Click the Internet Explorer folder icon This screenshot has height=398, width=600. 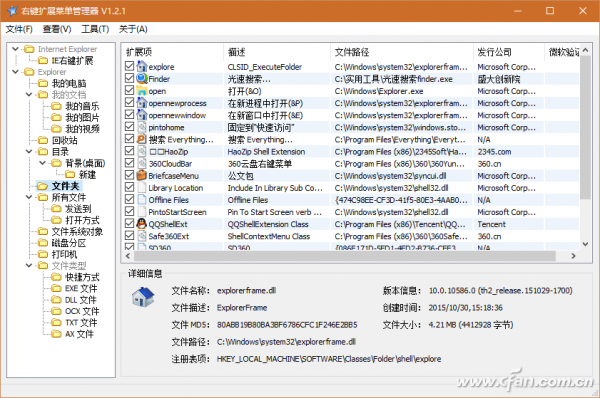[x=29, y=49]
